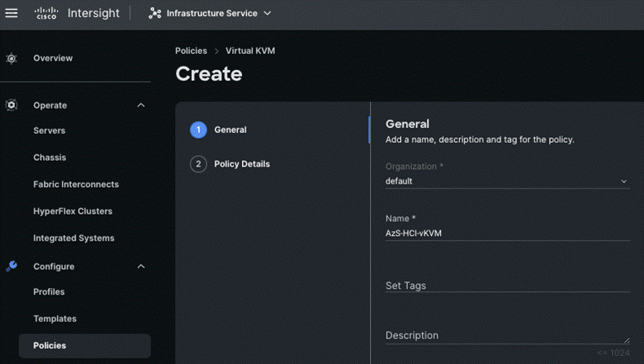Click the Operate section icon
This screenshot has width=644, height=364.
point(11,105)
